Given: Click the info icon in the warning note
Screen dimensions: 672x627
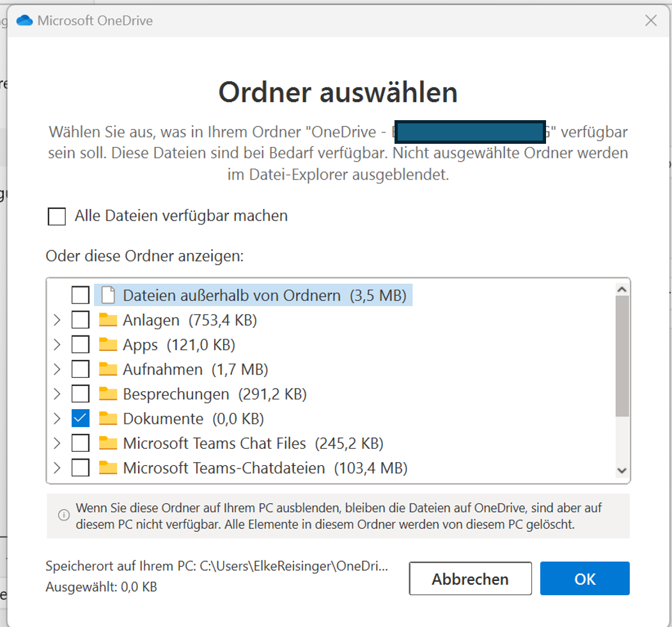Looking at the screenshot, I should pos(63,515).
